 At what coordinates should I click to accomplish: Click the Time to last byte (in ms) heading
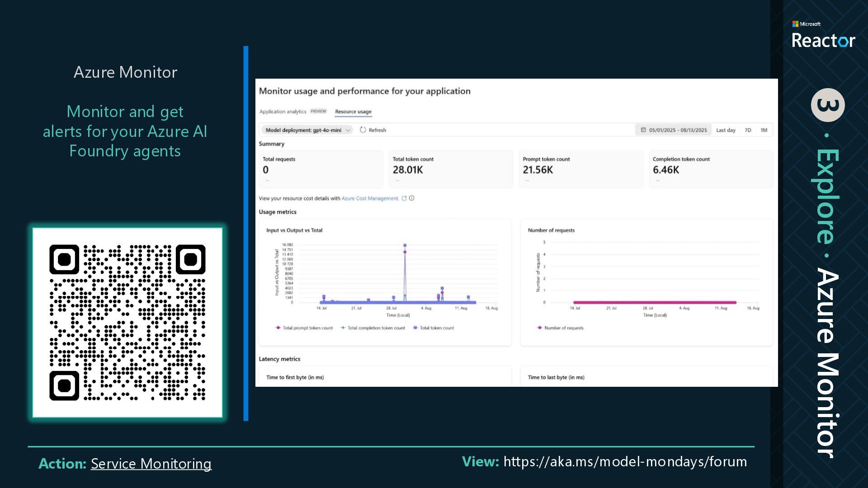(x=556, y=377)
